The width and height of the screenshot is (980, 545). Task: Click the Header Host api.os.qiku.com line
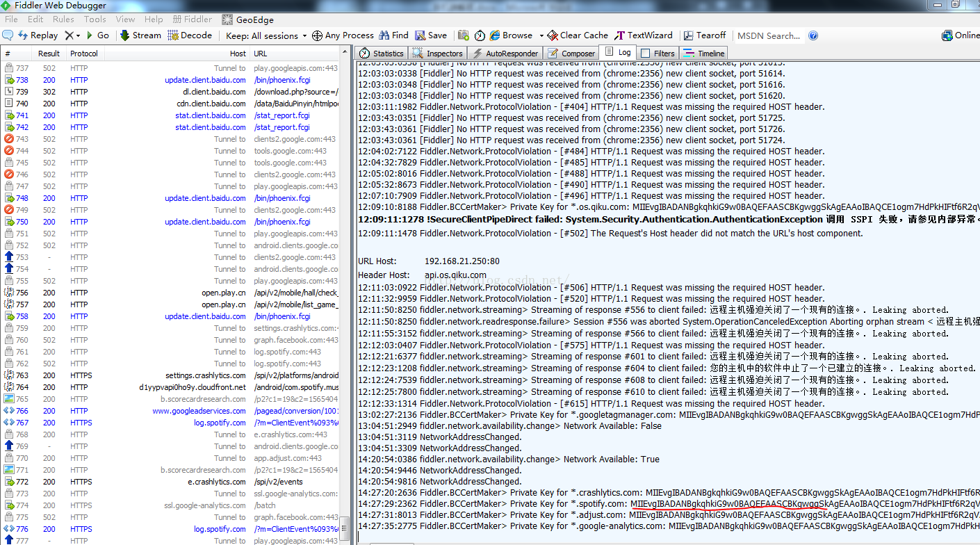tap(422, 275)
